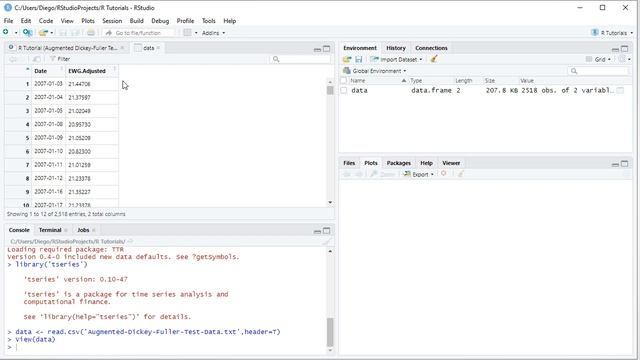Screen dimensions: 640x360
Task: Click the data viewer scroll down arrow
Action: pos(330,202)
